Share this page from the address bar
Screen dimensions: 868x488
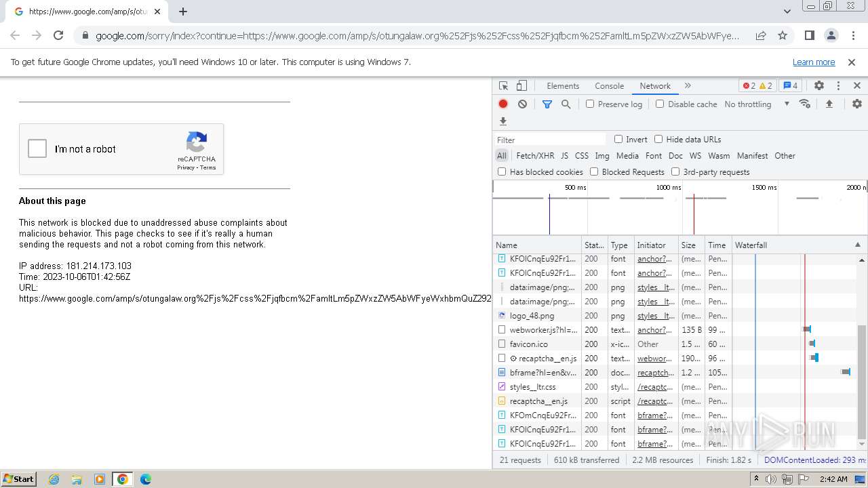pos(761,35)
